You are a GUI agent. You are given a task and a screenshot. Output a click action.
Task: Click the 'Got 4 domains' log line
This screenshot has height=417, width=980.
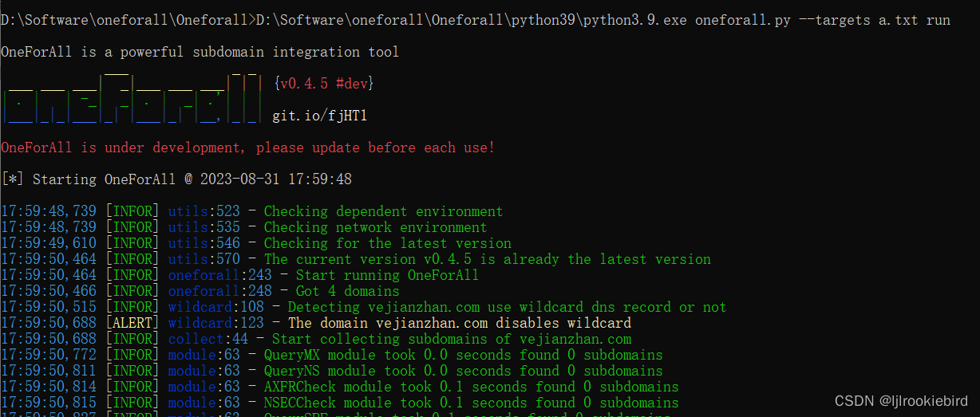[200, 291]
